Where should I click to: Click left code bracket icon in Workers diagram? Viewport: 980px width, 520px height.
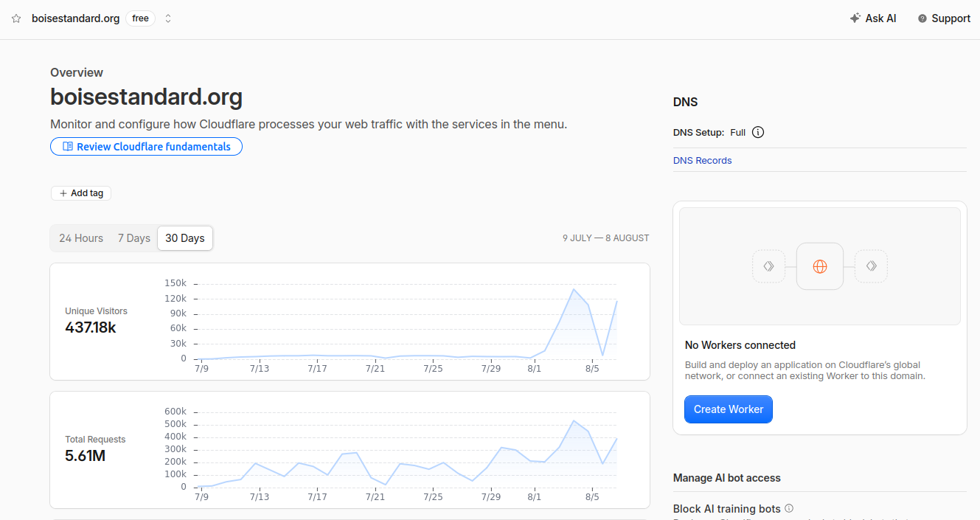[x=768, y=266]
